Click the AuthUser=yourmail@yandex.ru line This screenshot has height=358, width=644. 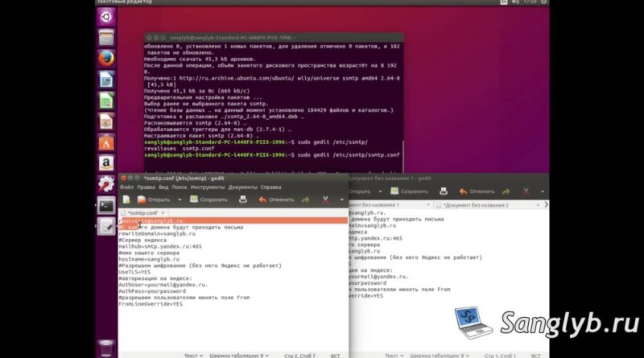point(163,285)
